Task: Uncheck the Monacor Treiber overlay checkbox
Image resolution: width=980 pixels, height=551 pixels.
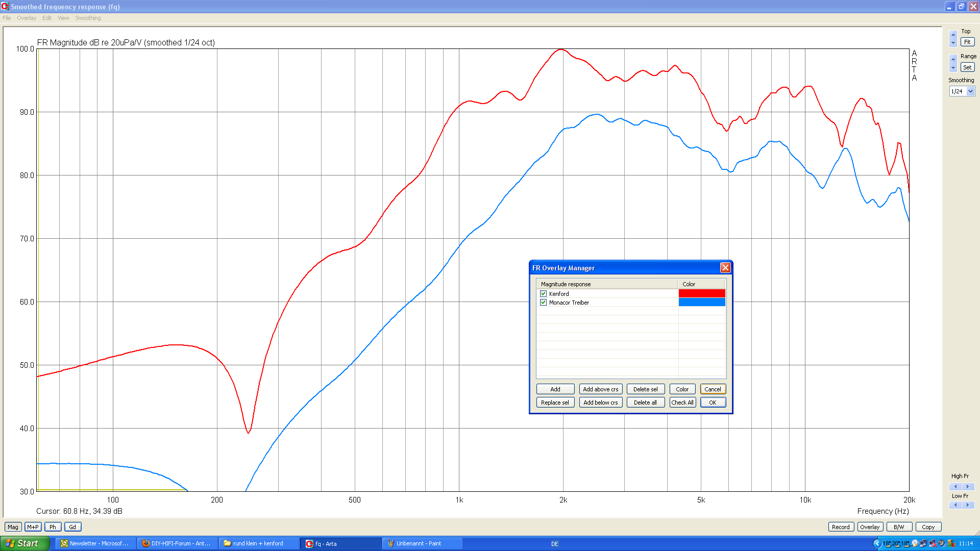Action: [x=543, y=303]
